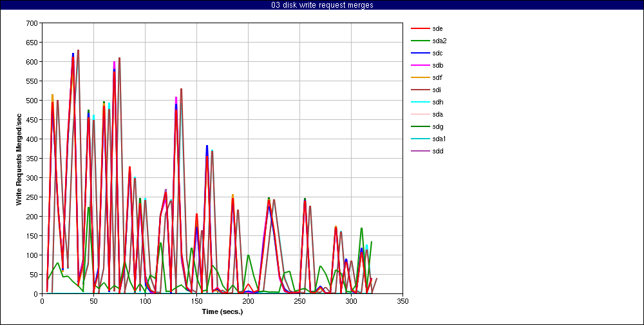
Task: Click the sdf legend label
Action: coord(437,78)
